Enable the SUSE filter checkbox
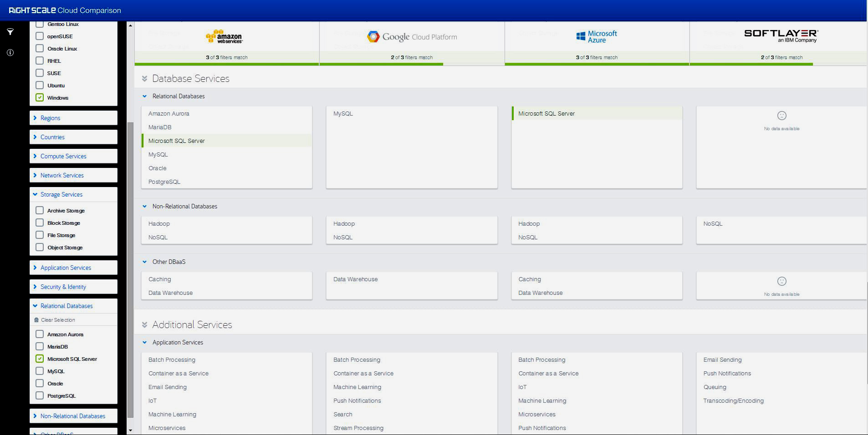 (x=40, y=73)
